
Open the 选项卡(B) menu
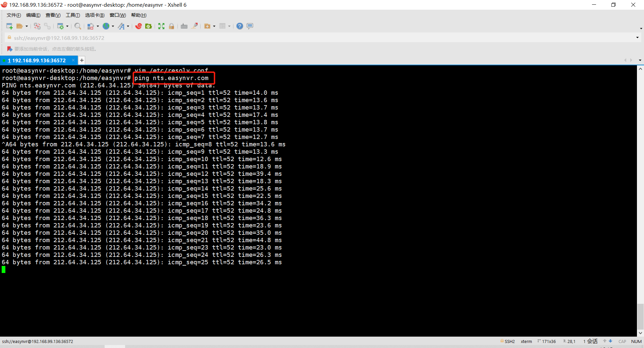click(x=95, y=15)
